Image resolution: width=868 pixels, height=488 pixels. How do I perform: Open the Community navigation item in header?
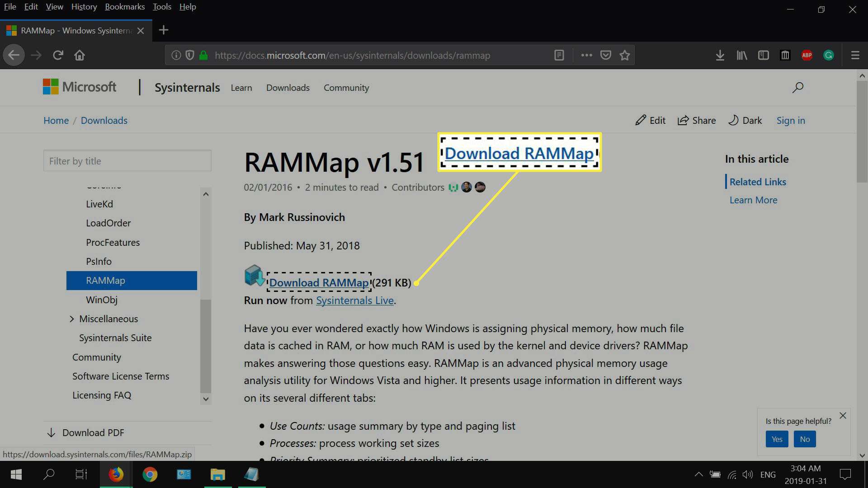(x=346, y=88)
